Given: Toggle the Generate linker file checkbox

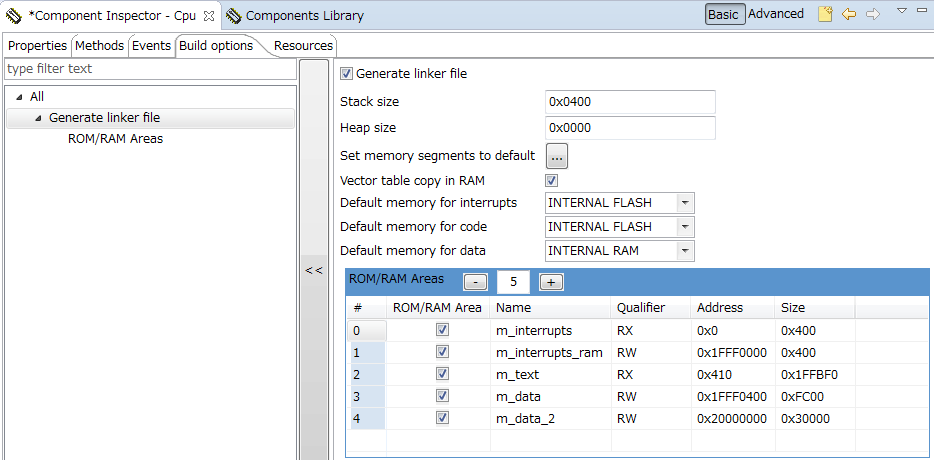Looking at the screenshot, I should coord(347,73).
